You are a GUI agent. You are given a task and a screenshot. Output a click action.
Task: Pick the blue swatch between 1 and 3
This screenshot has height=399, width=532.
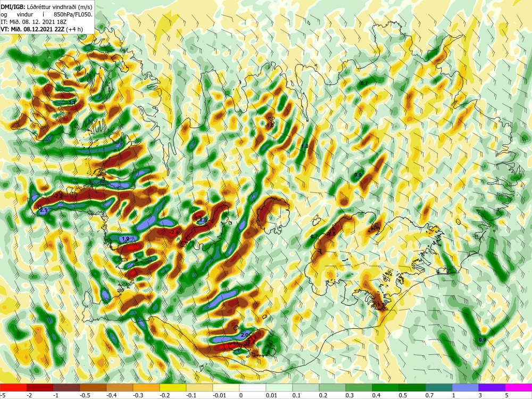tap(465, 387)
